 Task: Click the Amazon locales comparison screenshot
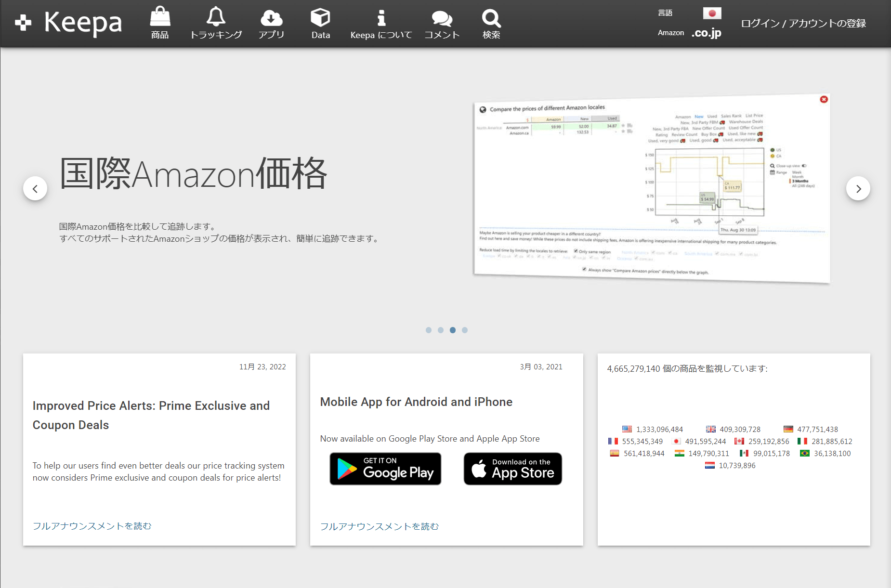pyautogui.click(x=651, y=189)
